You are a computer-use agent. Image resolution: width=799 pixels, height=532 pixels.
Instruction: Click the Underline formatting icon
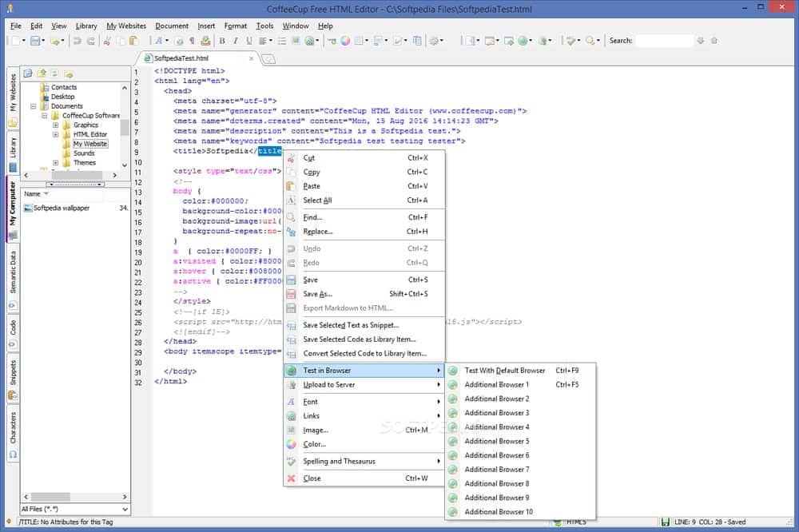click(248, 41)
